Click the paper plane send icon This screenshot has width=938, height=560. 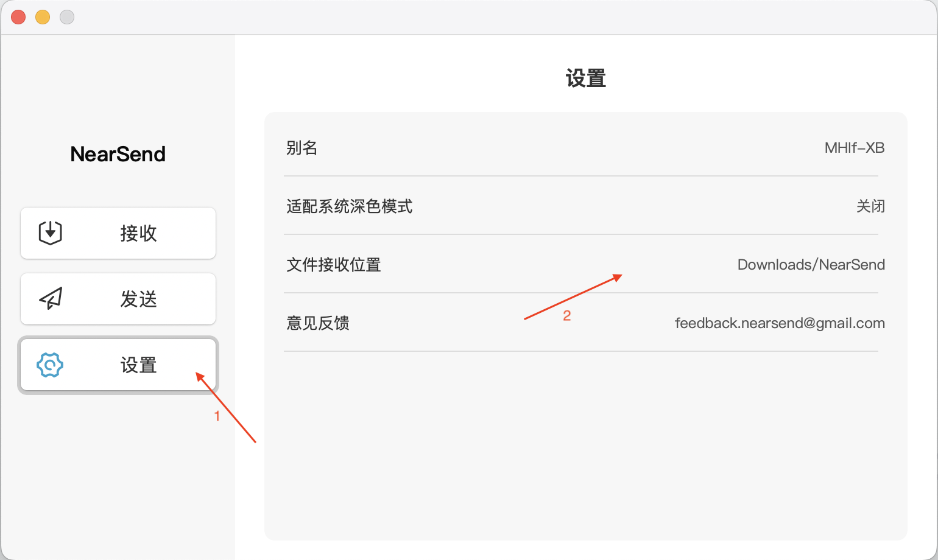(51, 298)
